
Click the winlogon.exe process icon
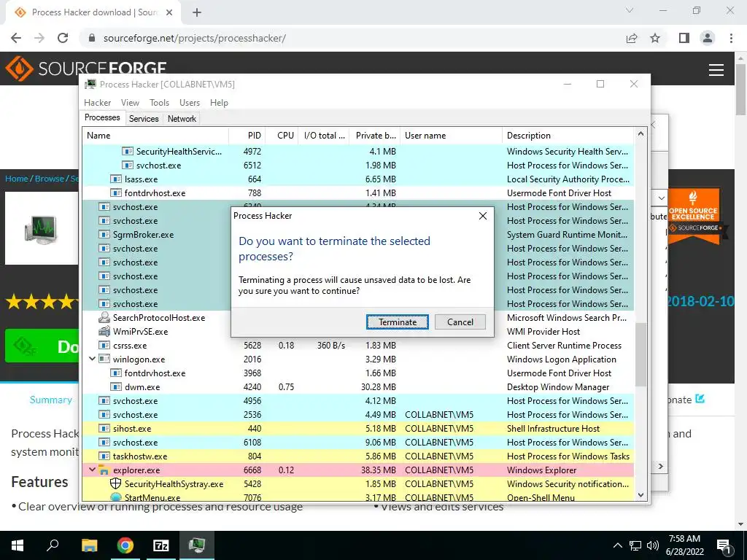(x=104, y=359)
